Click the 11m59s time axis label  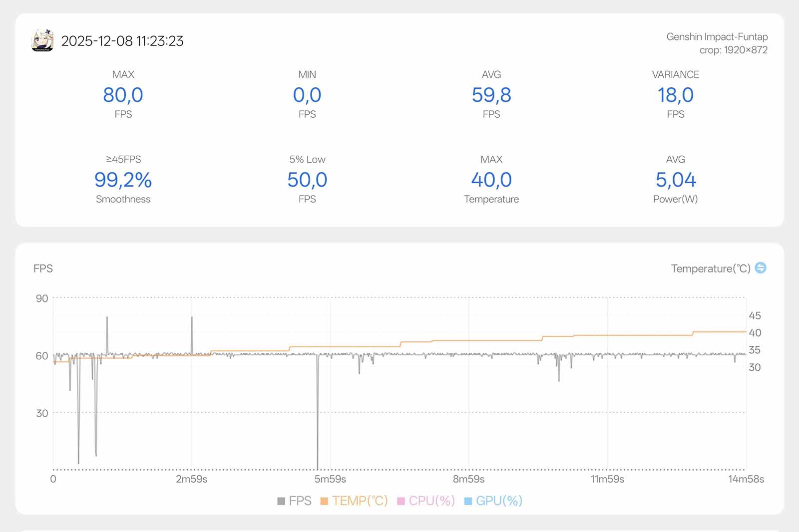tap(607, 479)
